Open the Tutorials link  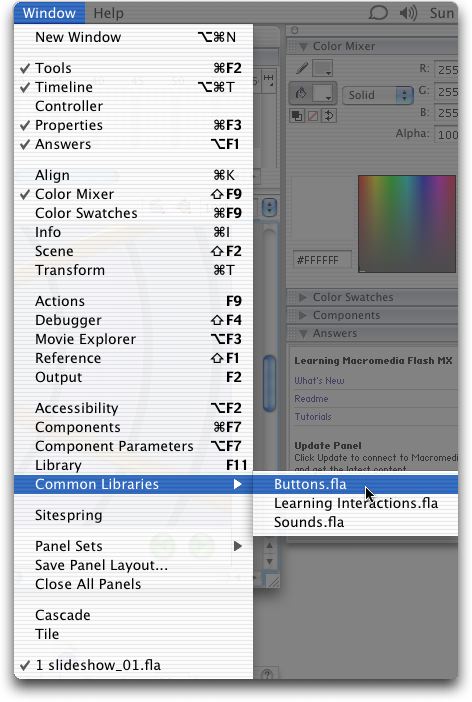313,416
